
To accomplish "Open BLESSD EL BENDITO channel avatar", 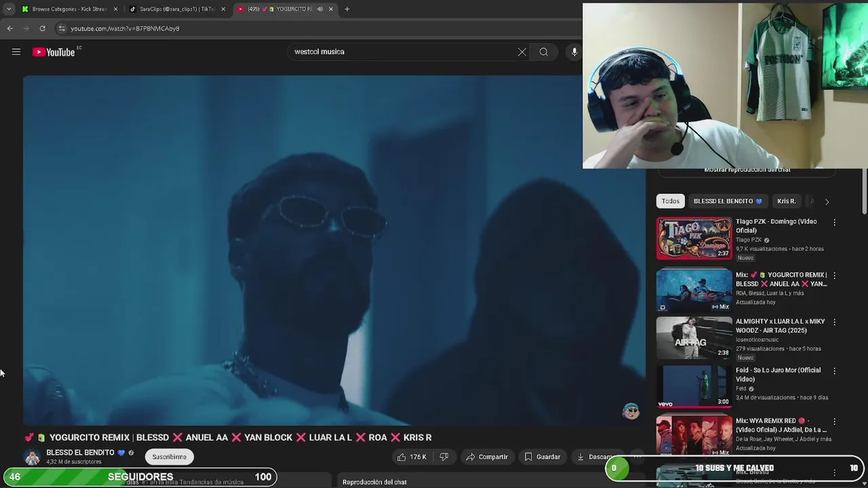I will point(32,457).
